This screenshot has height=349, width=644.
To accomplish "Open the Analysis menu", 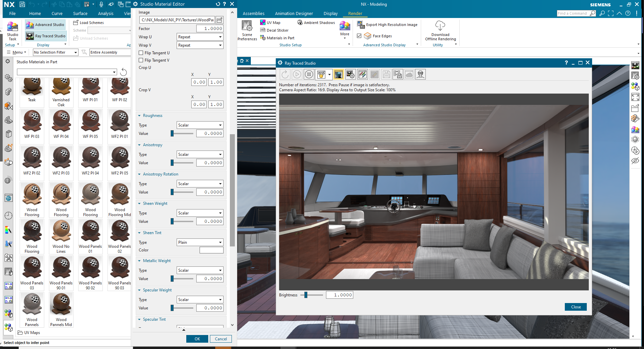I will coord(105,13).
